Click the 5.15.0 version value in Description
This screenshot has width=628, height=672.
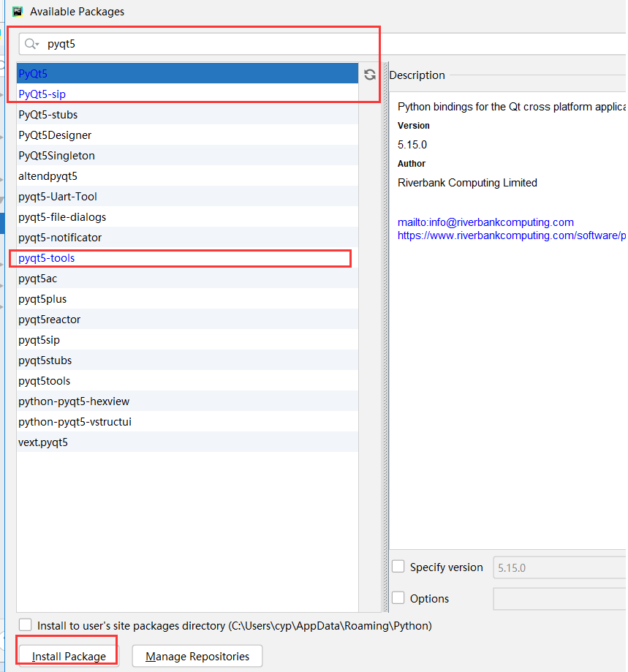[x=412, y=145]
